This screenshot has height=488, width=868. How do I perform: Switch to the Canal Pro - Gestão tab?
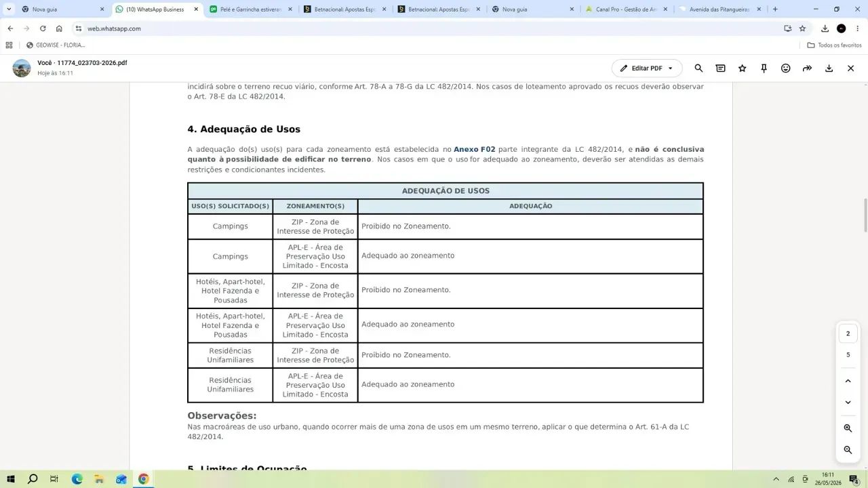point(627,9)
